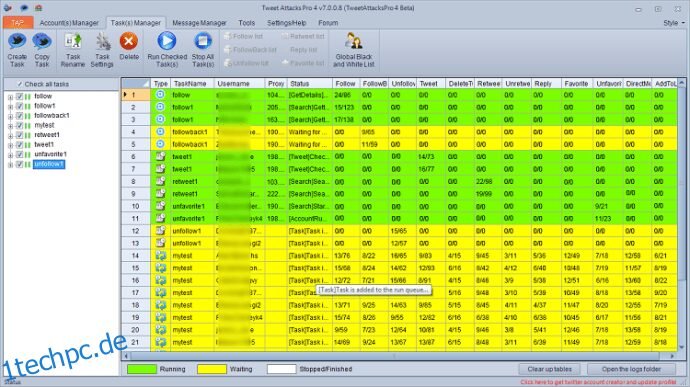
Task: Switch to Account(s) Manager tab
Action: [69, 23]
